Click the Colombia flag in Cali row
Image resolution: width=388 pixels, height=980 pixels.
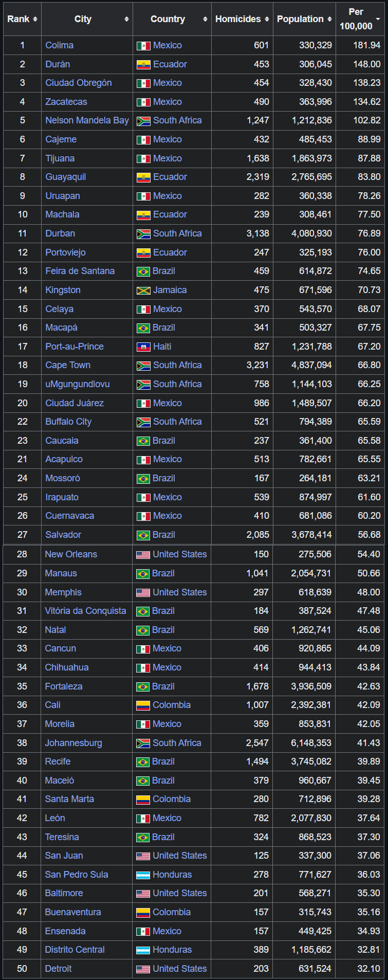143,705
